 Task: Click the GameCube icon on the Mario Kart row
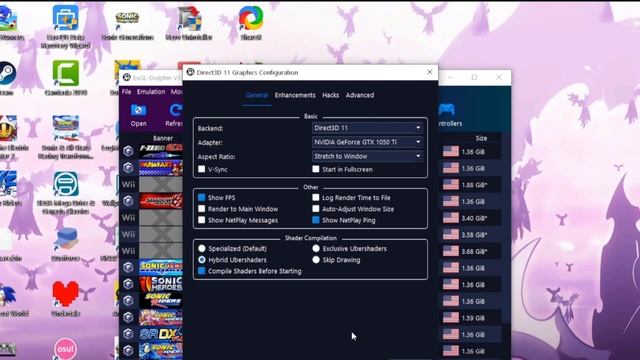click(x=128, y=168)
